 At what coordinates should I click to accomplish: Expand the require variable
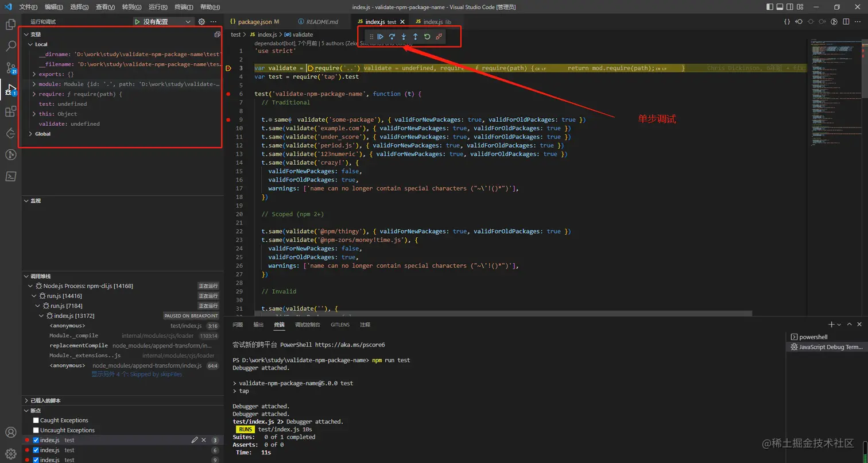pyautogui.click(x=34, y=94)
